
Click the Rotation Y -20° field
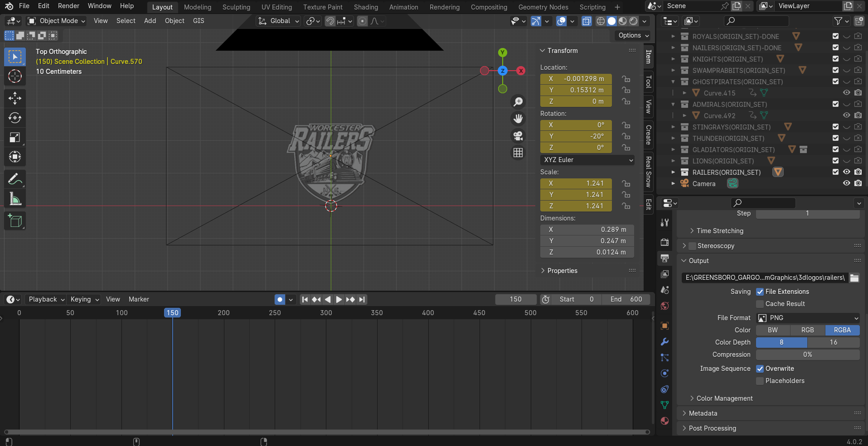pos(576,136)
